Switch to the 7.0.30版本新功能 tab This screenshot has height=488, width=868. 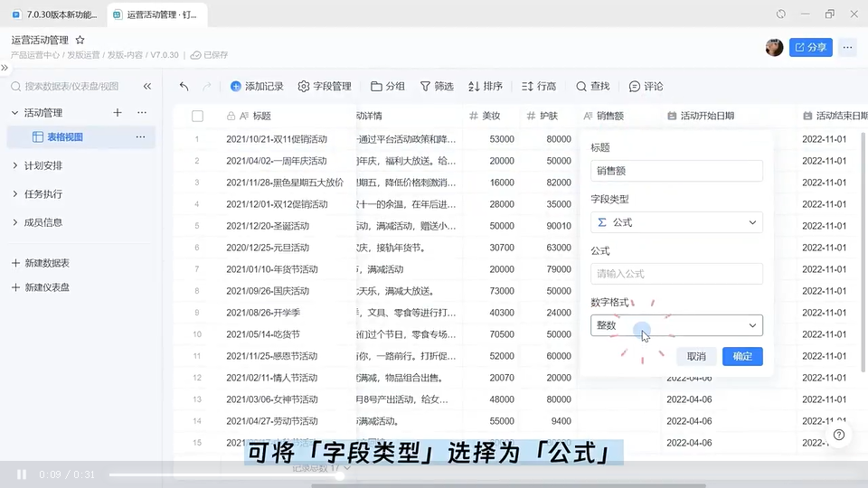tap(54, 14)
